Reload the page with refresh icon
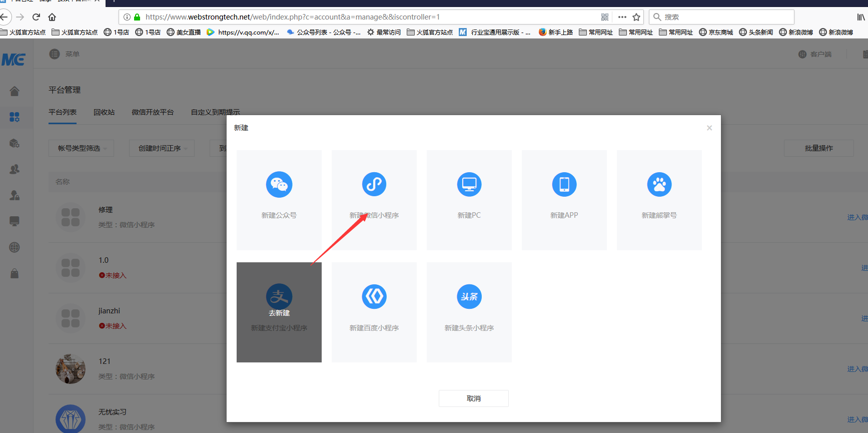This screenshot has height=433, width=868. coord(36,17)
